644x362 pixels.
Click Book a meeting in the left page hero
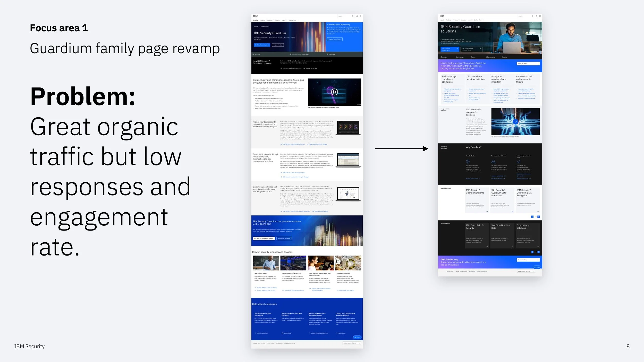coord(278,45)
